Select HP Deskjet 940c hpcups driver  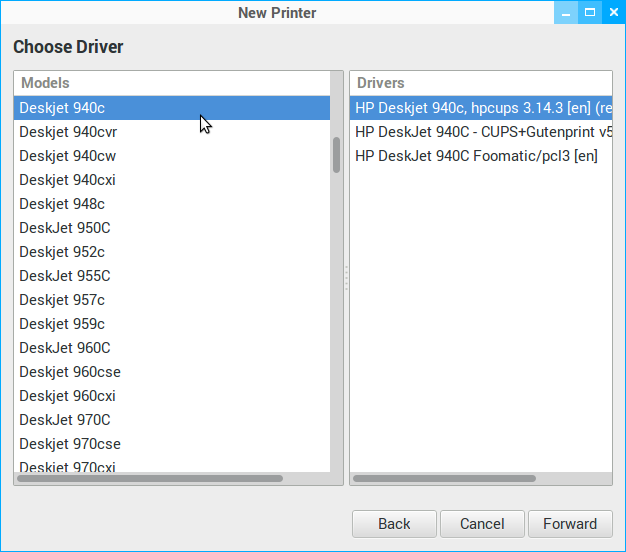pyautogui.click(x=482, y=108)
